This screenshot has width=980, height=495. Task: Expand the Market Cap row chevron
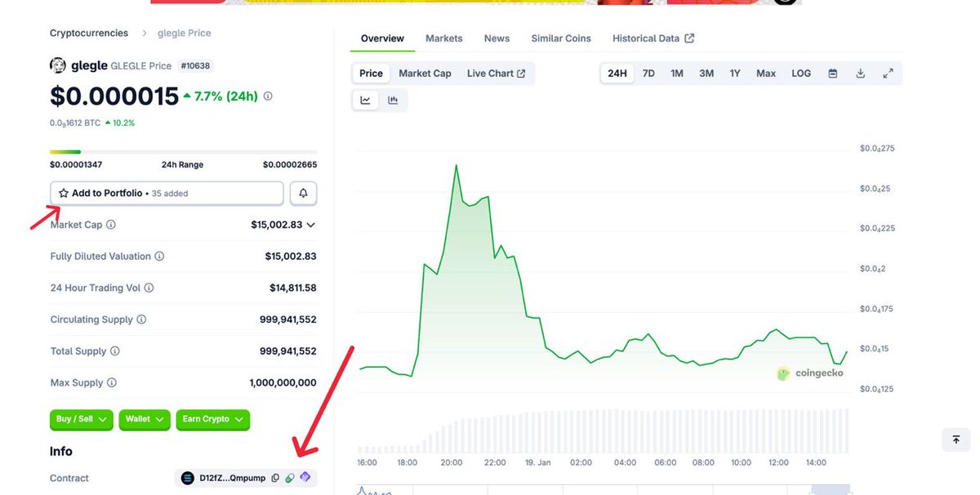[310, 224]
